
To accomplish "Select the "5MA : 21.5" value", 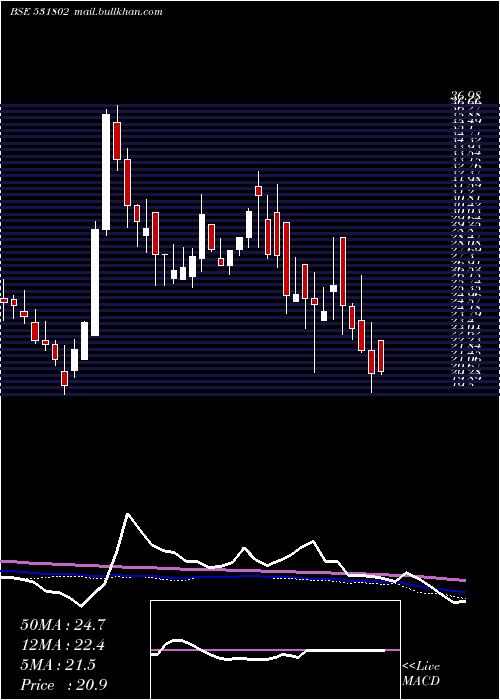I will click(x=58, y=665).
